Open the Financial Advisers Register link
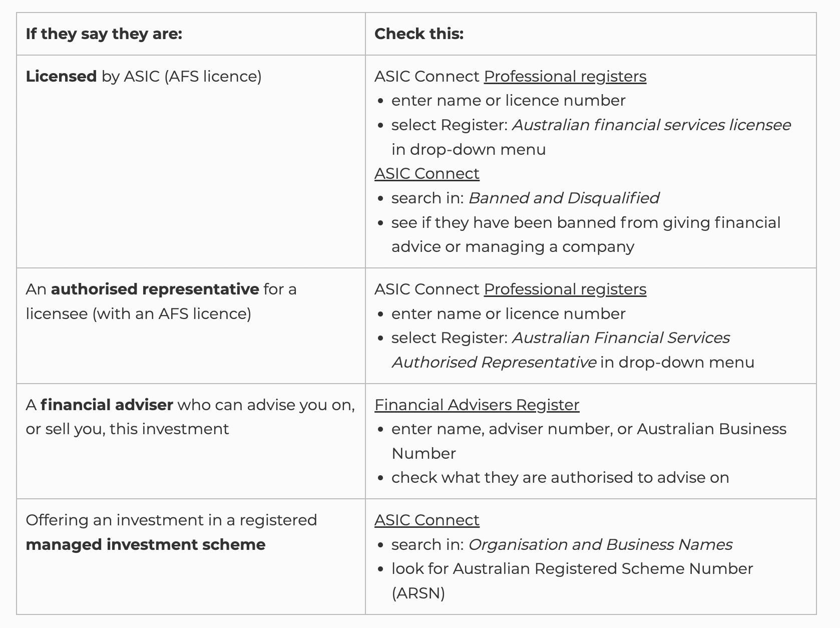The width and height of the screenshot is (840, 628). click(x=477, y=405)
